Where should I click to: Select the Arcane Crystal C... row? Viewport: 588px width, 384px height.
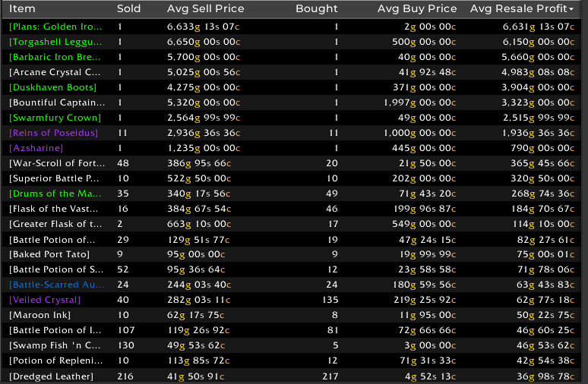point(55,72)
